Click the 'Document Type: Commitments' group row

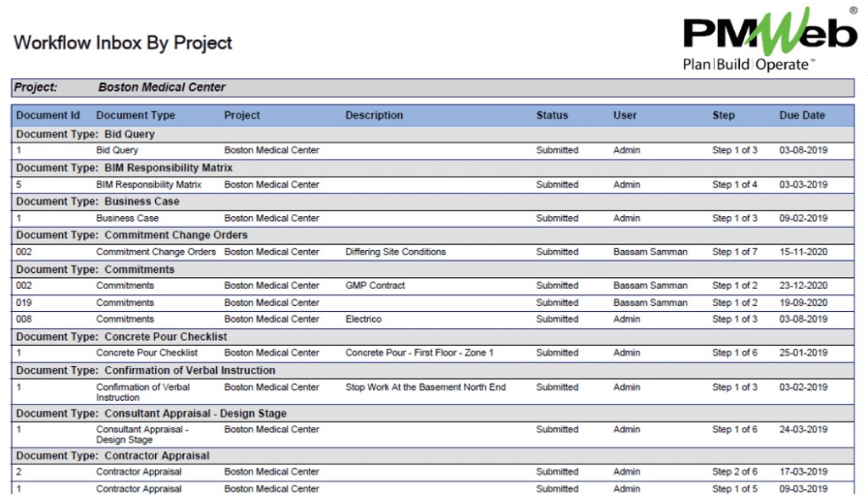click(x=432, y=270)
